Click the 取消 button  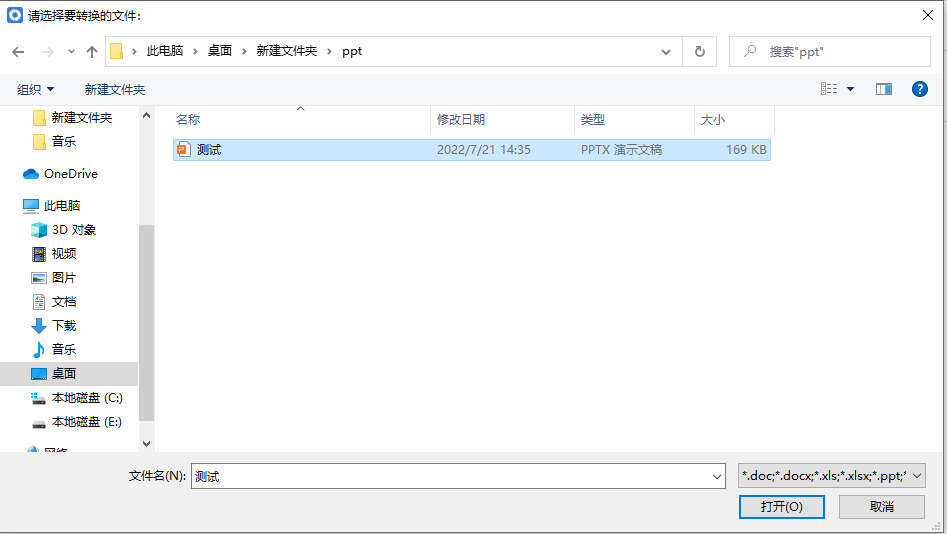[x=882, y=507]
